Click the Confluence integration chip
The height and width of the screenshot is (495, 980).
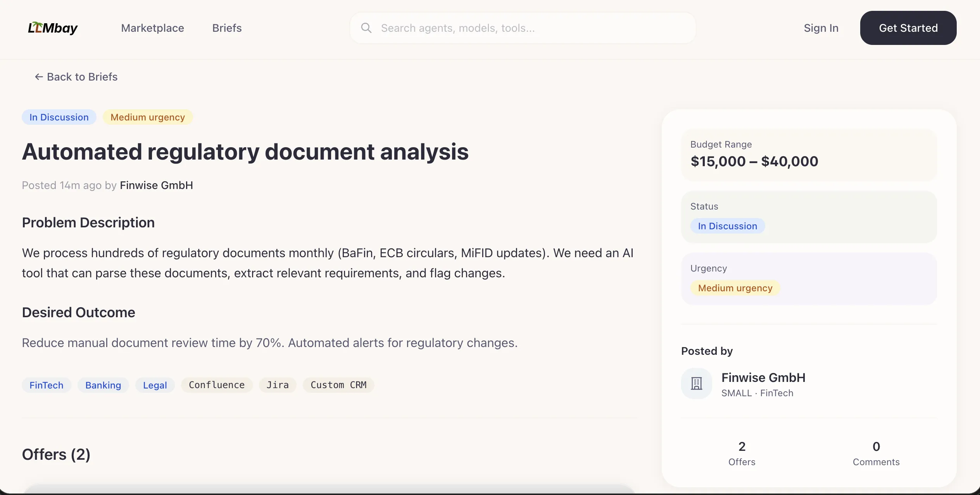tap(217, 385)
